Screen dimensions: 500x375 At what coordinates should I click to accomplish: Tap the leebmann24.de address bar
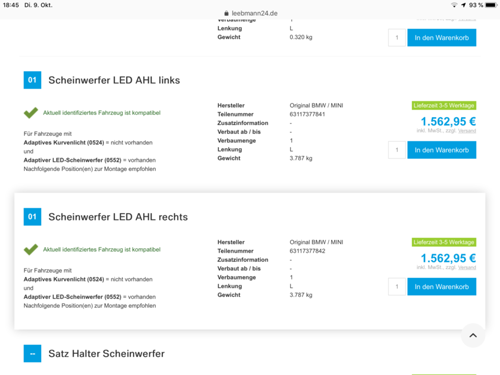[251, 13]
